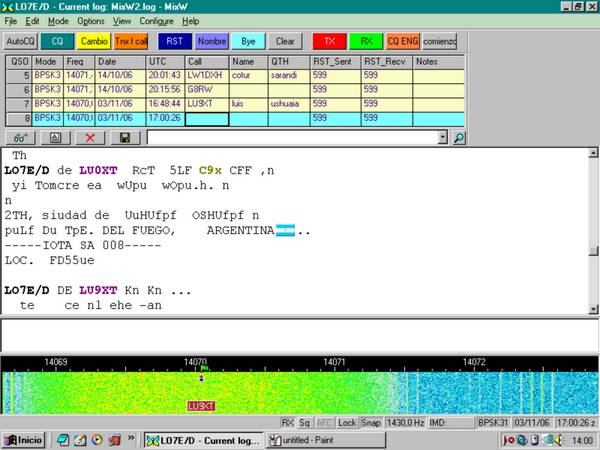Toggle the Sq squelch status button
The height and width of the screenshot is (450, 600).
click(304, 423)
